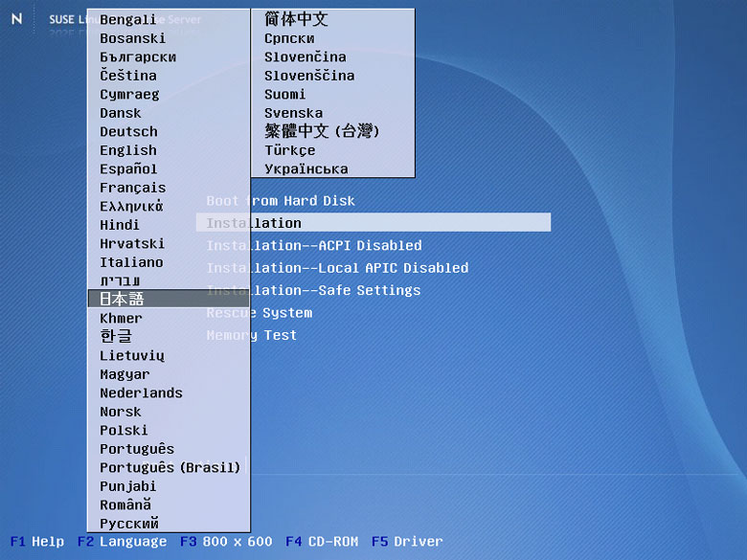Image resolution: width=747 pixels, height=560 pixels.
Task: Select Installation--Safe Settings option
Action: (313, 290)
